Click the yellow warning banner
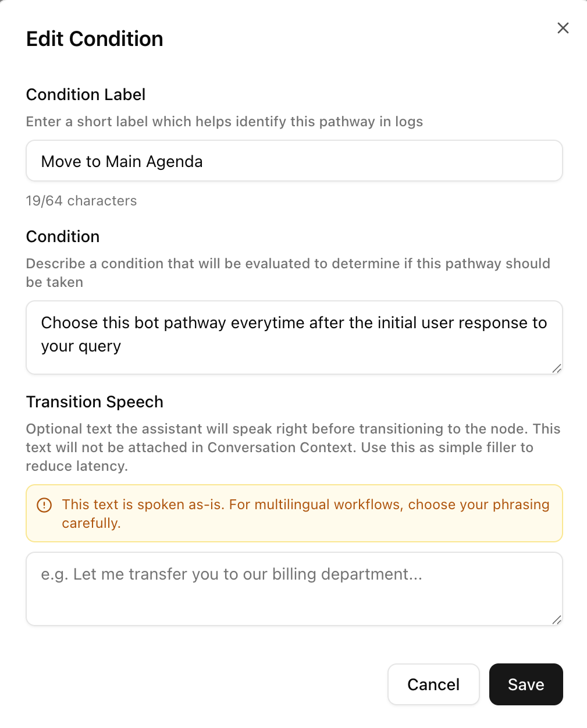 point(294,513)
